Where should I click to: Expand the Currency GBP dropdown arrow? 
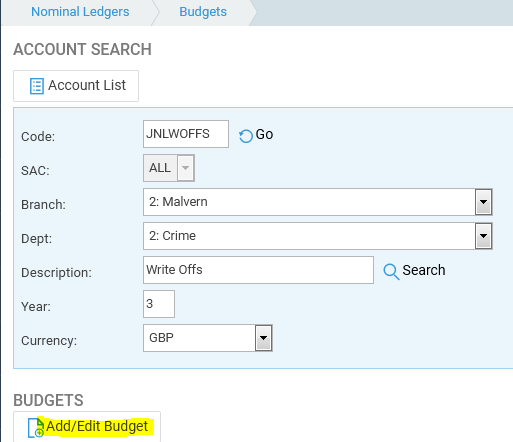tap(264, 338)
